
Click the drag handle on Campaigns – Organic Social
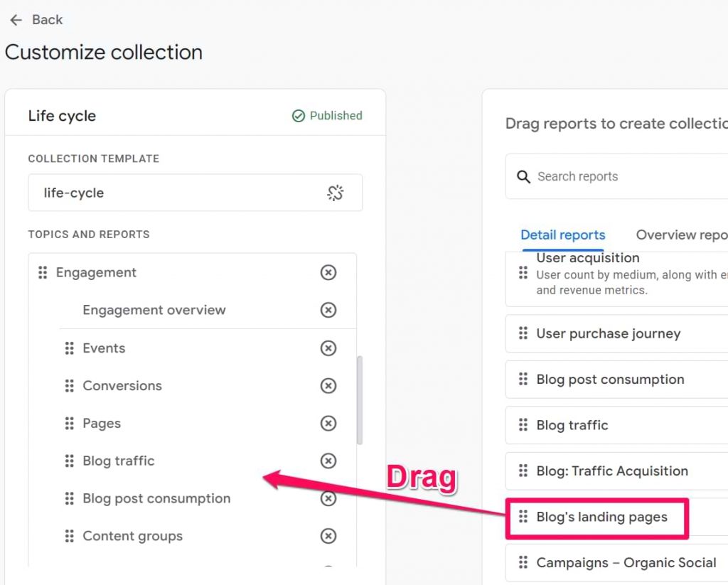[522, 562]
